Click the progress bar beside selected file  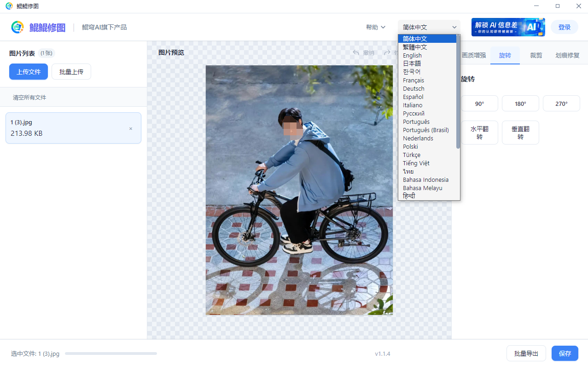(x=111, y=353)
